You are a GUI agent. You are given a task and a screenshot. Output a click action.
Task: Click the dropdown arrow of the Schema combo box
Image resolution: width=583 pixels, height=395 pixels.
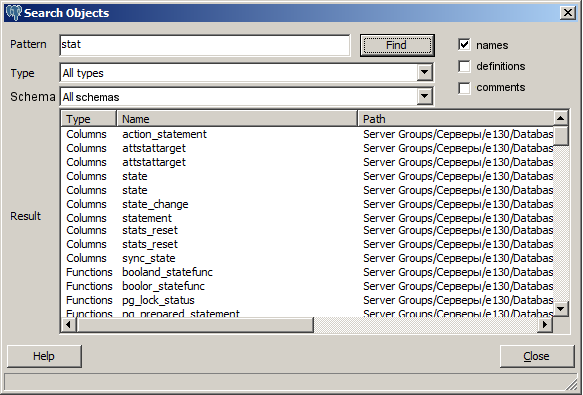pyautogui.click(x=424, y=97)
